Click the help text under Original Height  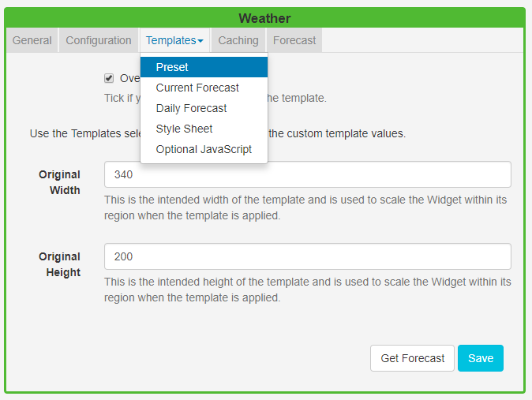pos(307,290)
